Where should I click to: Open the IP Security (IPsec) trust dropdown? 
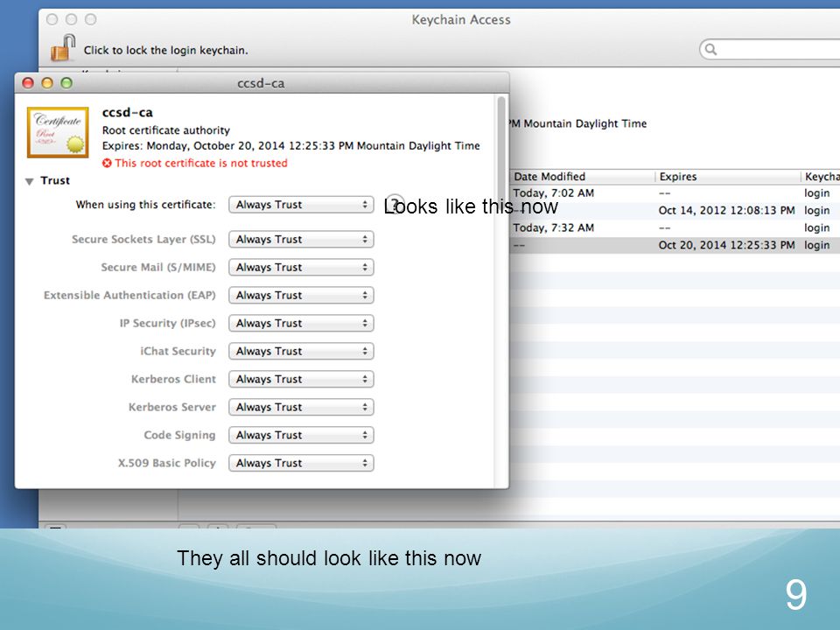tap(301, 323)
